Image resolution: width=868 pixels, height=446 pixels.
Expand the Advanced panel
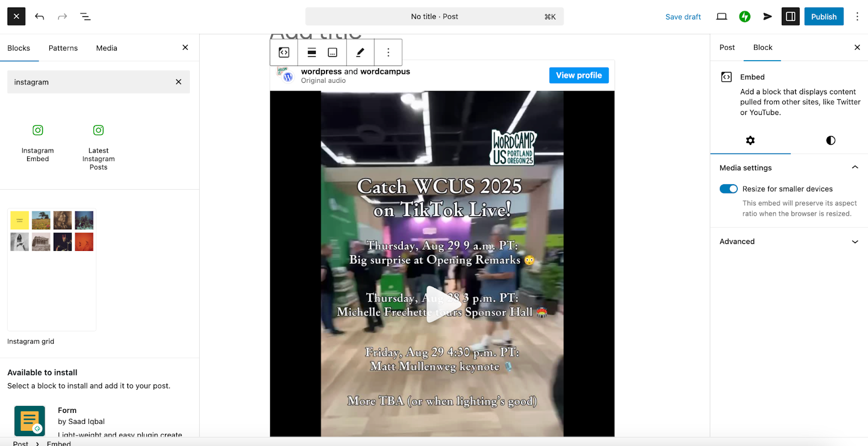(789, 242)
